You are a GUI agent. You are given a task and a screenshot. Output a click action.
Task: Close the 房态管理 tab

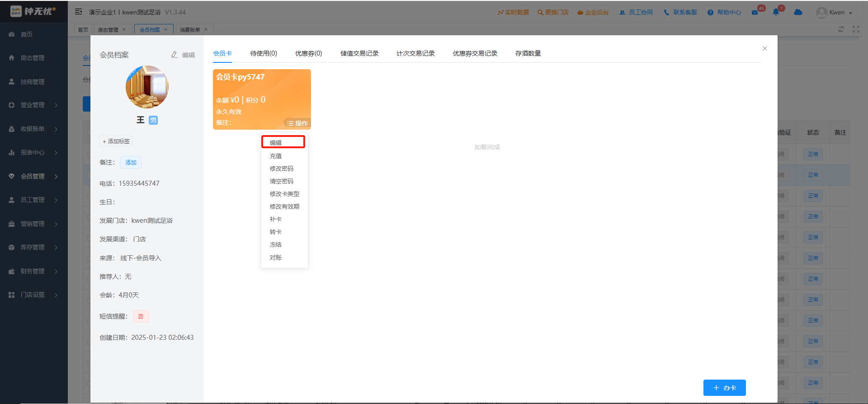pos(124,29)
